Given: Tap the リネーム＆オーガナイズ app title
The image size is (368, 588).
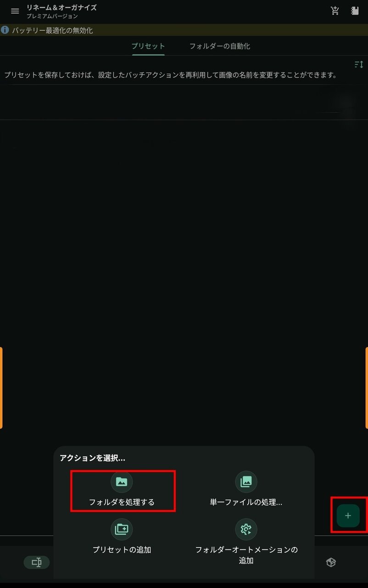Looking at the screenshot, I should [61, 7].
